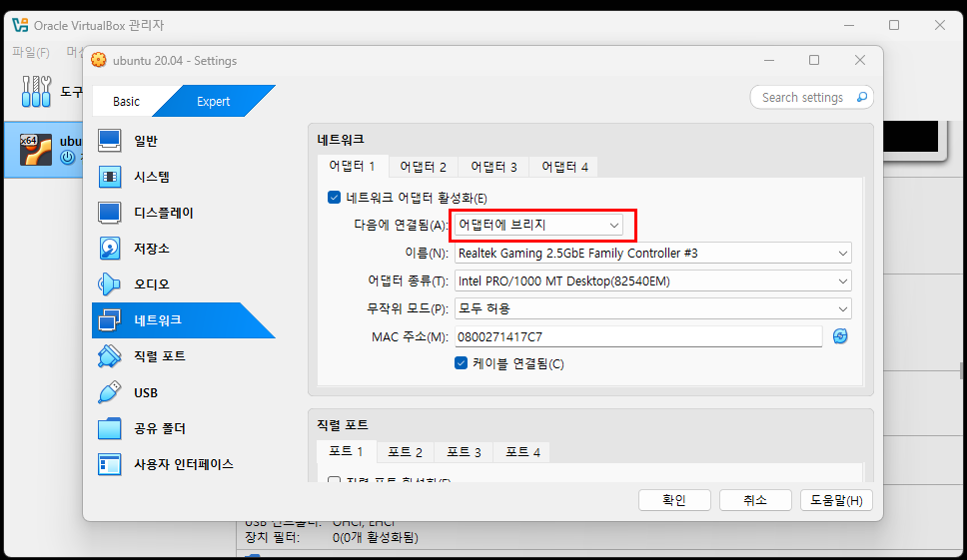Click the 도움말(H) button
Viewport: 967px width, 560px height.
(836, 500)
